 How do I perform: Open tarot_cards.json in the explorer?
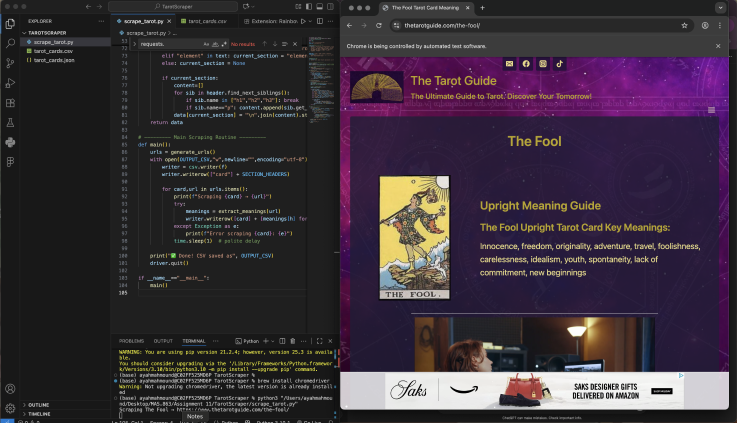click(55, 60)
